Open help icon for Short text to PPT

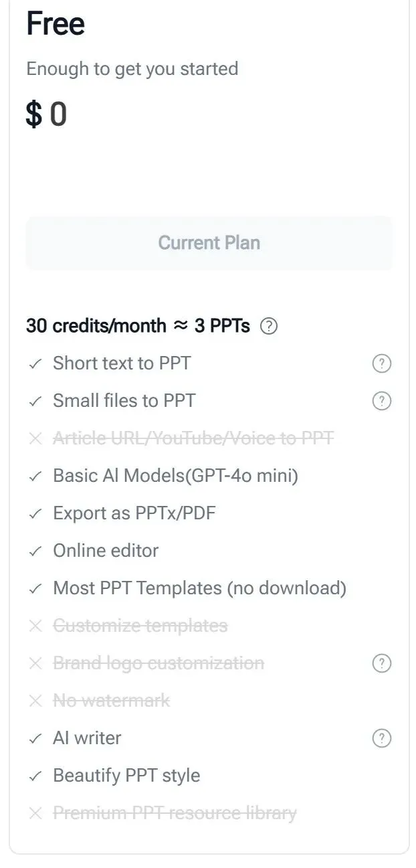(381, 364)
